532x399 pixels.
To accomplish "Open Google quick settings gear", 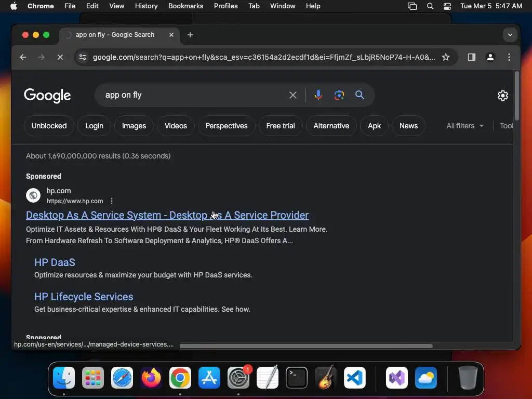I will (503, 96).
